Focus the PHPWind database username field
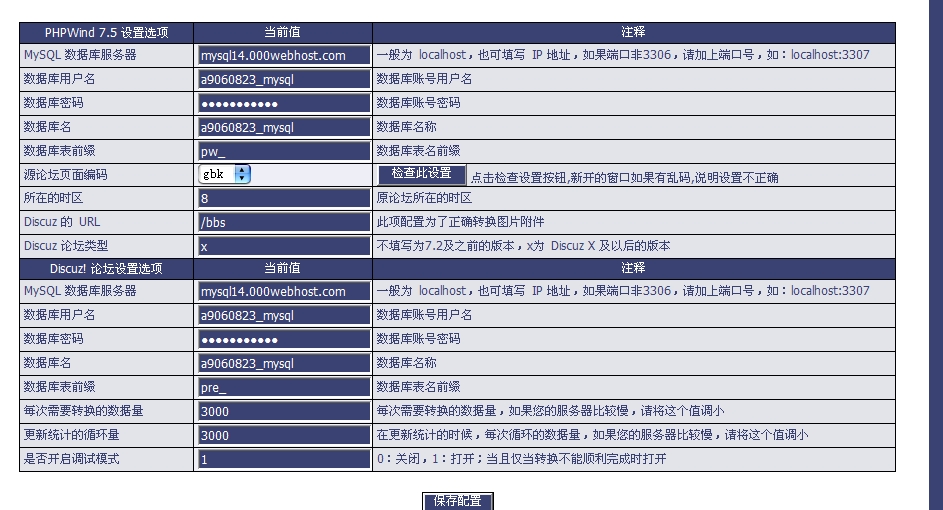The width and height of the screenshot is (943, 510). 283,79
